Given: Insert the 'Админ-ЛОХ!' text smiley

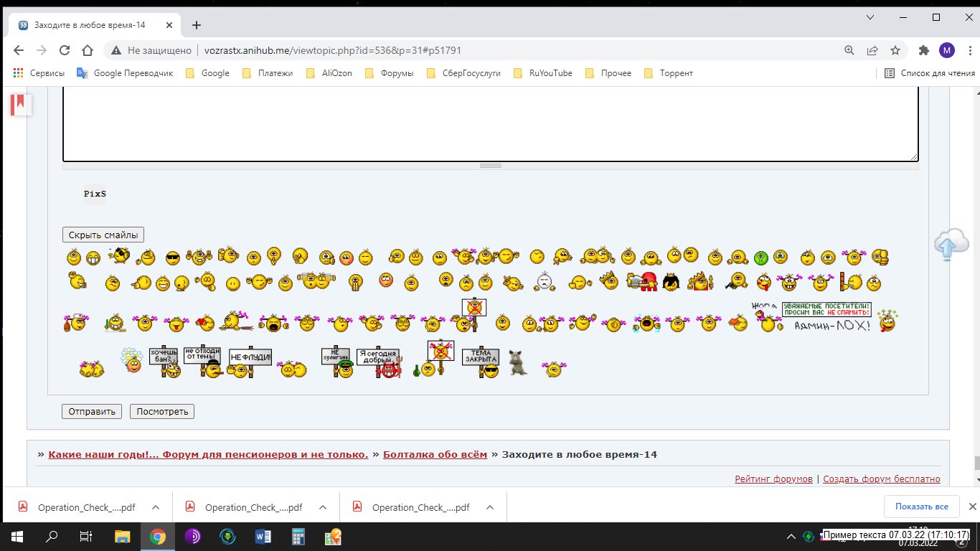Looking at the screenshot, I should (x=832, y=326).
